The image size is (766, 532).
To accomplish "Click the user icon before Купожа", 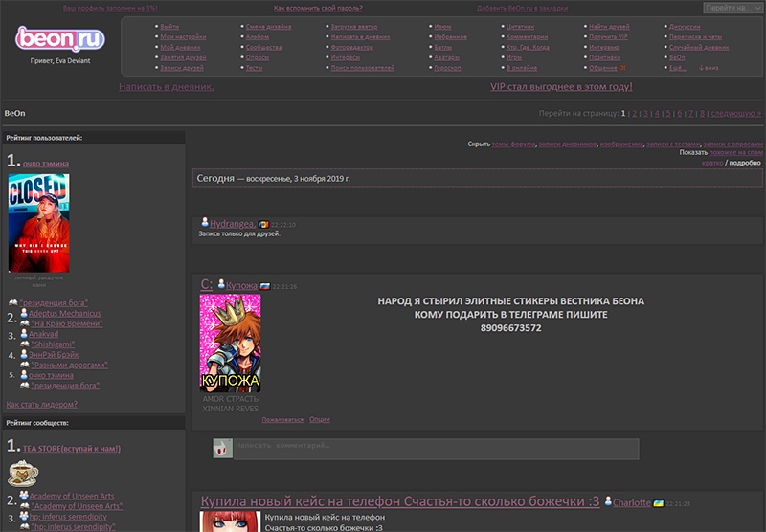I will tap(221, 283).
